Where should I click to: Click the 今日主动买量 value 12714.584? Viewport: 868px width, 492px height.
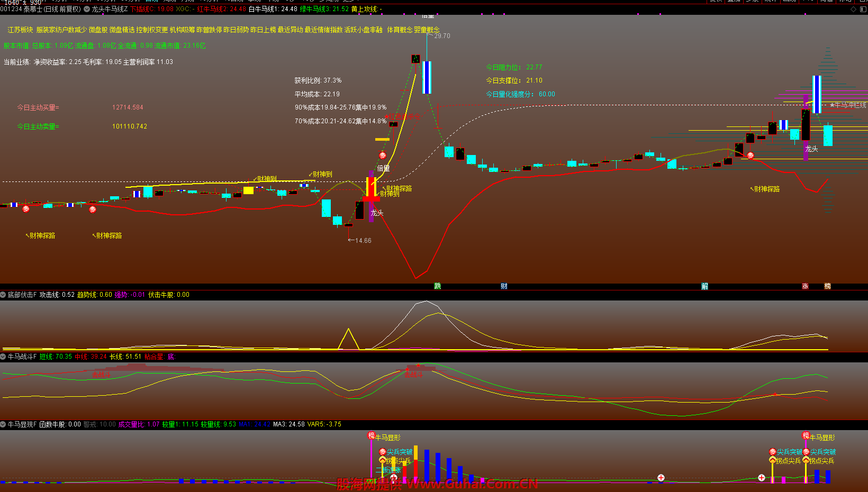(128, 107)
